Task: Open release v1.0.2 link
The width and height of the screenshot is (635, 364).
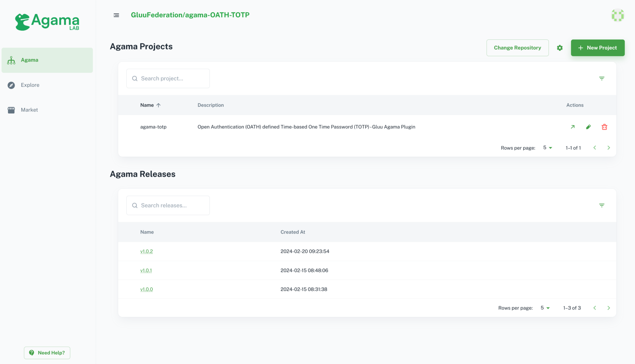Action: (x=146, y=251)
